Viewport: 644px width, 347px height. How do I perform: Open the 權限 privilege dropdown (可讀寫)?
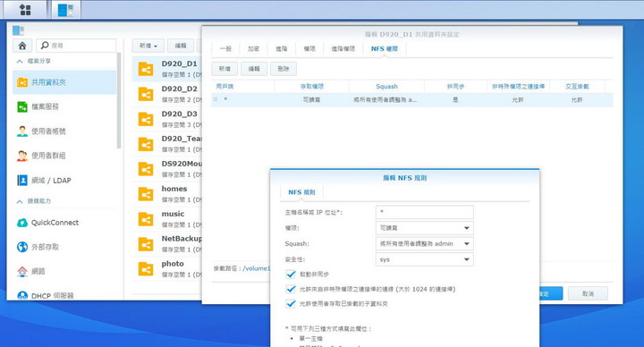(x=424, y=228)
